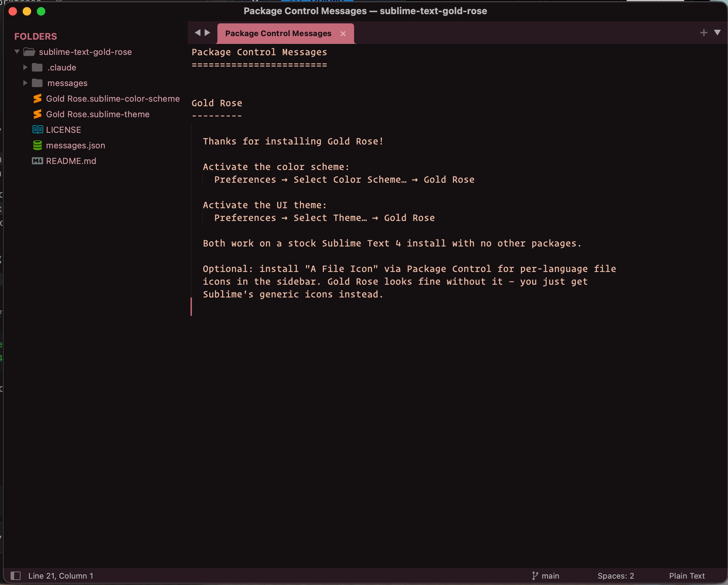Click the FOLDERS sidebar heading
The width and height of the screenshot is (728, 585).
tap(35, 36)
